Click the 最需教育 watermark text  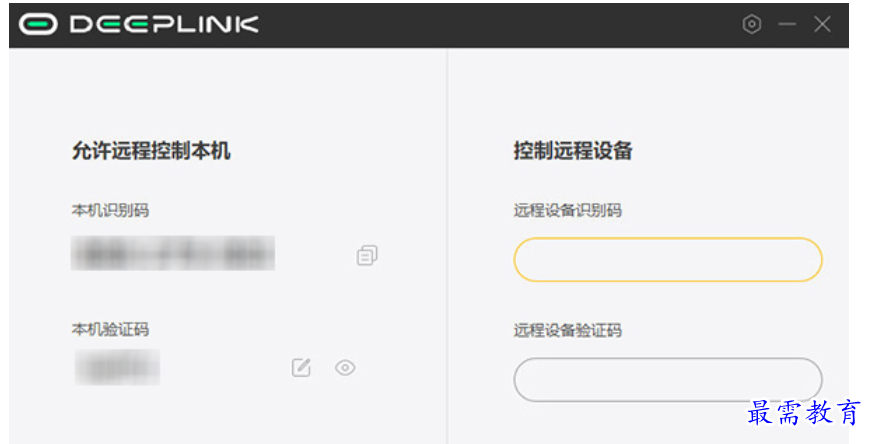coord(804,412)
